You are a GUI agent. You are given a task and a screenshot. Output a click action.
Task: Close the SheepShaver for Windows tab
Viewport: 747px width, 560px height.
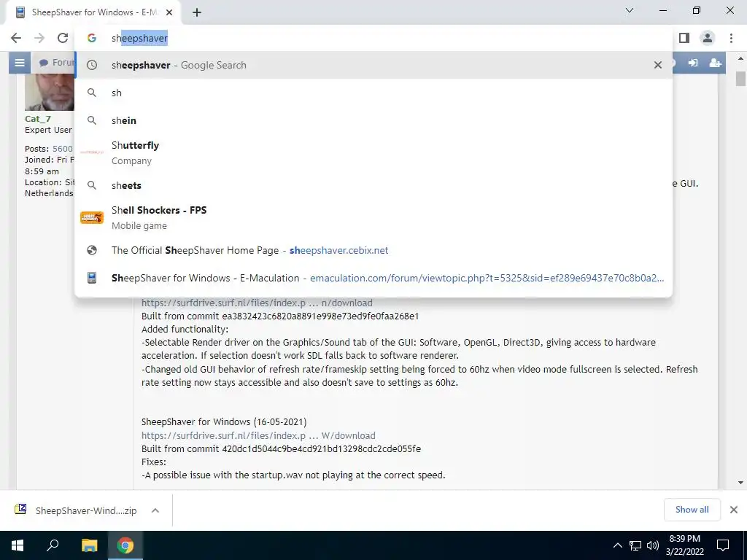(169, 13)
